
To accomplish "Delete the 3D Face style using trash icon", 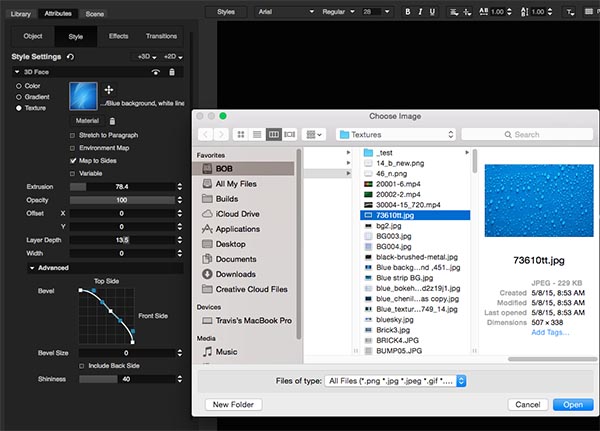I will pyautogui.click(x=173, y=72).
